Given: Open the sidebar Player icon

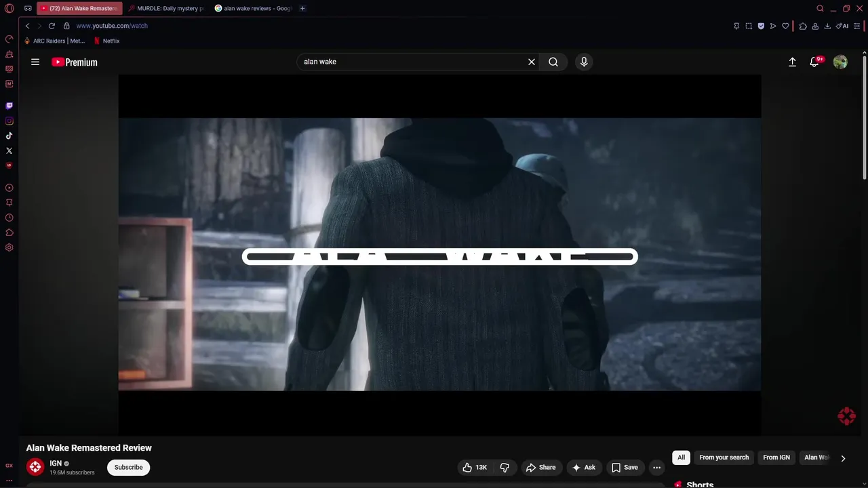Looking at the screenshot, I should pos(9,188).
